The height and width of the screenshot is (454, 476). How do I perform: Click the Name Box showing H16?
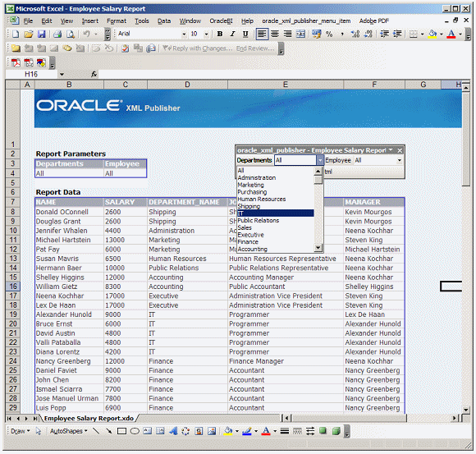tap(31, 74)
